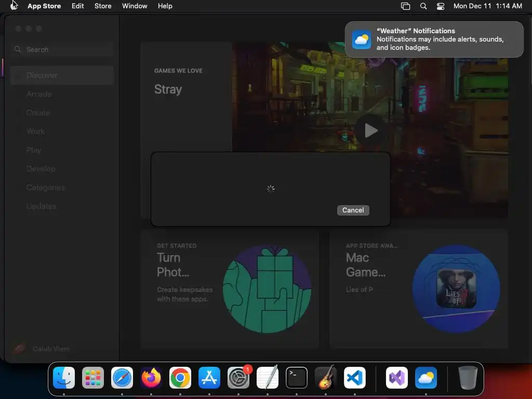The image size is (532, 399).
Task: Open the Trash in the dock
Action: coord(468,378)
